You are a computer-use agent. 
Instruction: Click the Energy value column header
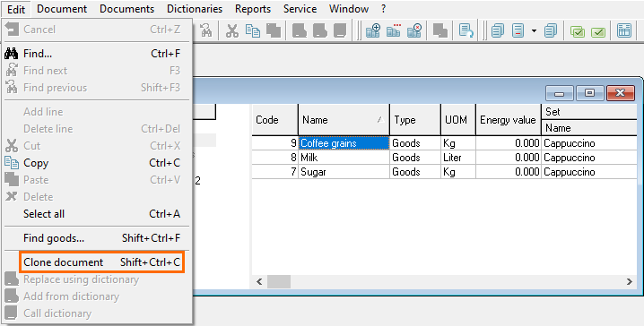click(508, 120)
